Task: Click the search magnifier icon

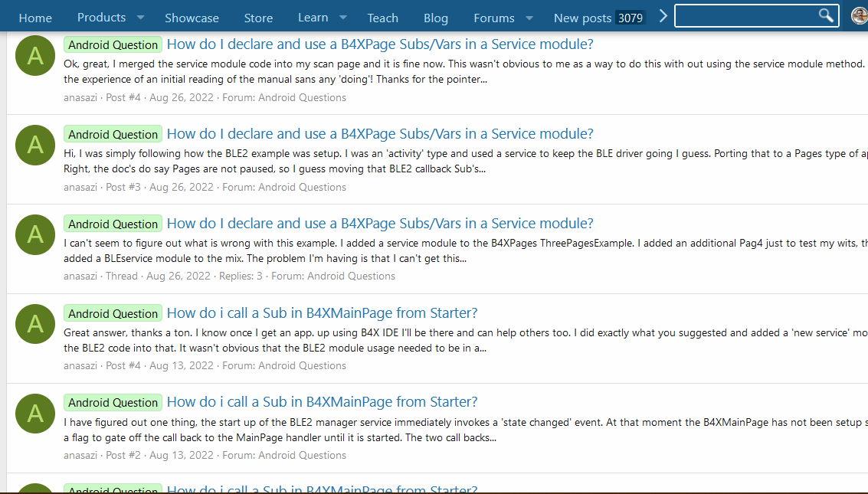Action: 826,15
